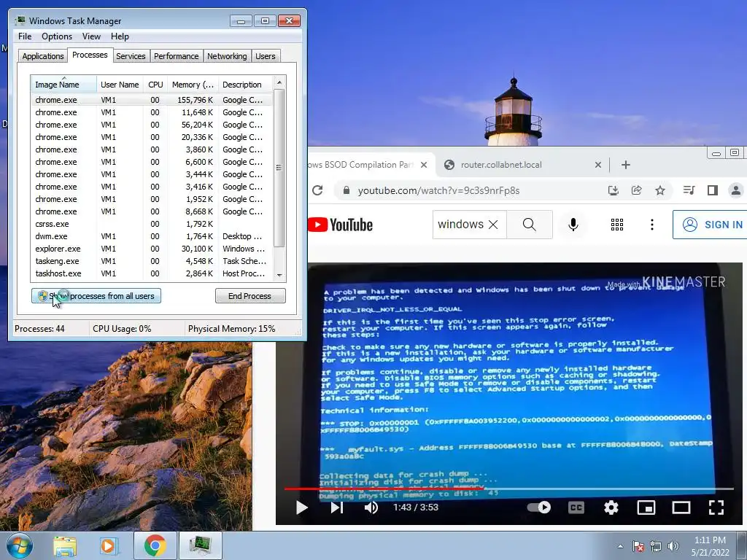This screenshot has width=747, height=560.
Task: Click install app icon in Chrome address bar
Action: click(613, 190)
